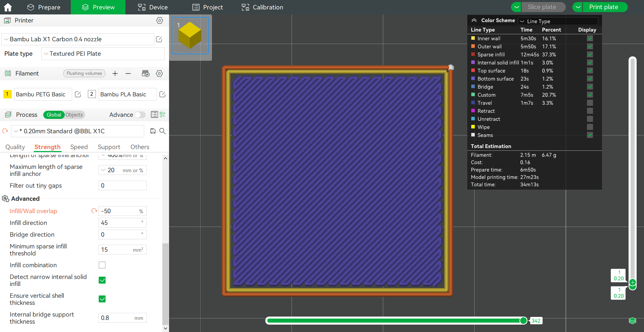Hide Inner wall lines in preview
Viewport: 644px width, 332px height.
click(x=590, y=39)
